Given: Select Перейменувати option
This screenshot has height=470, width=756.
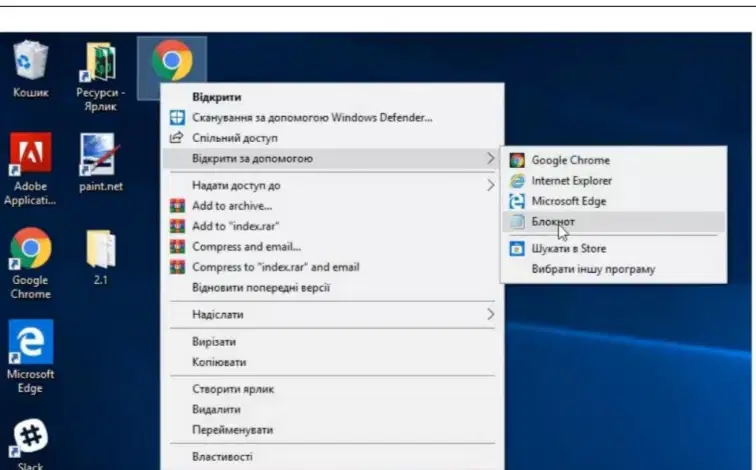Looking at the screenshot, I should (x=232, y=430).
